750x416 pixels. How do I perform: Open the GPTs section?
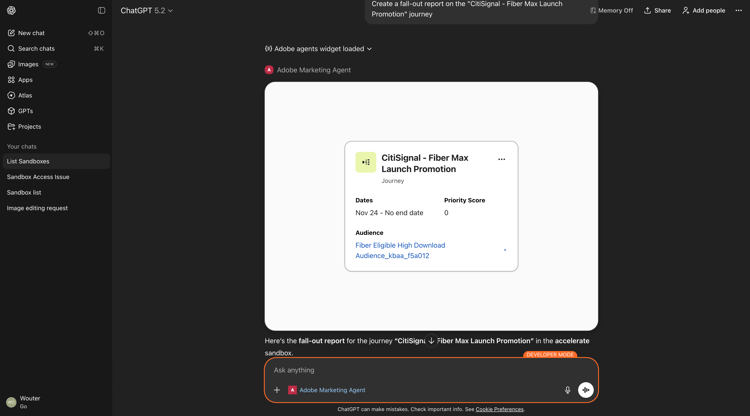tap(56, 111)
